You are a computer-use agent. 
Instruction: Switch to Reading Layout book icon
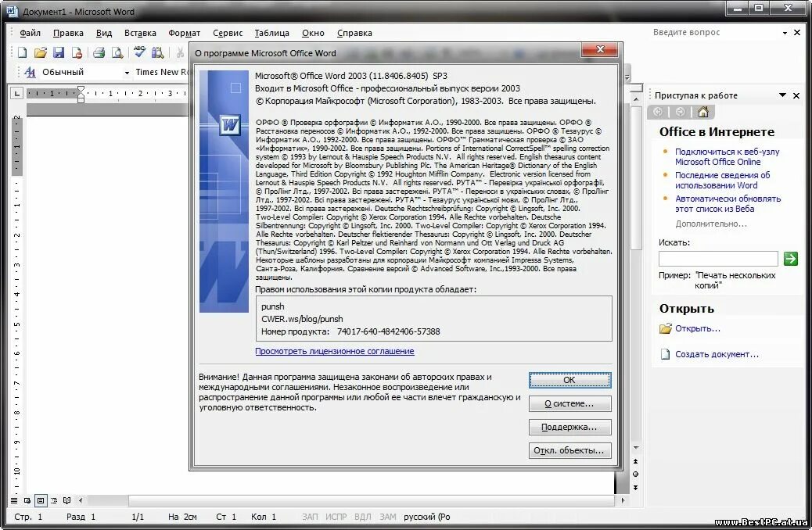pyautogui.click(x=66, y=500)
